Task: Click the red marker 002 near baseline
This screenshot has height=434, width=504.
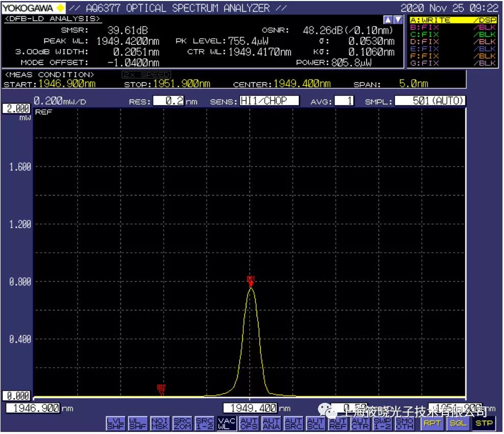Action: (x=161, y=390)
